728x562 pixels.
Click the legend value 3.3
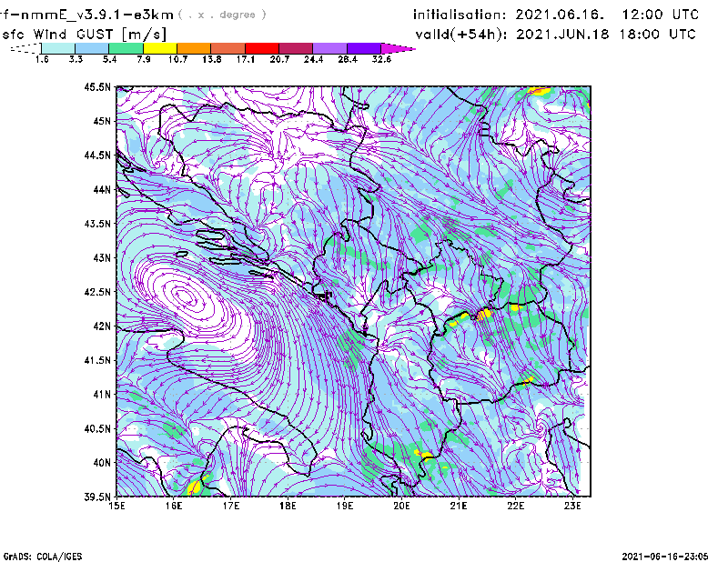coord(76,59)
